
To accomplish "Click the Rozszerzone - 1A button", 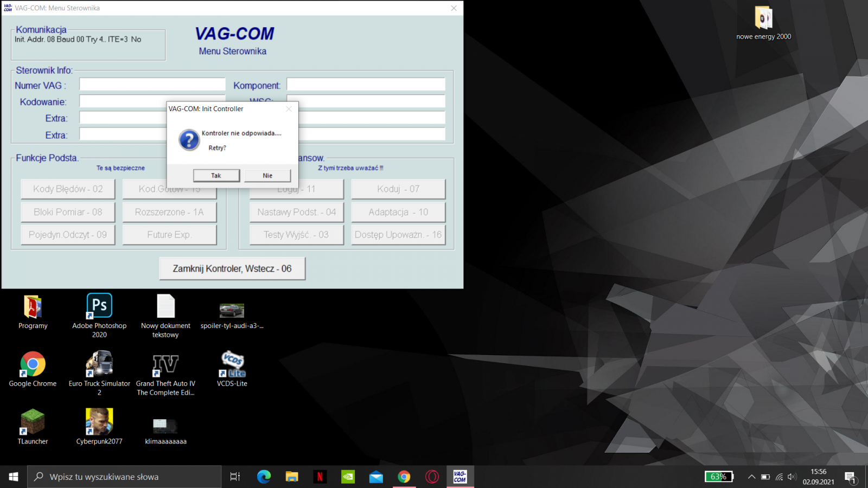I will coord(169,212).
